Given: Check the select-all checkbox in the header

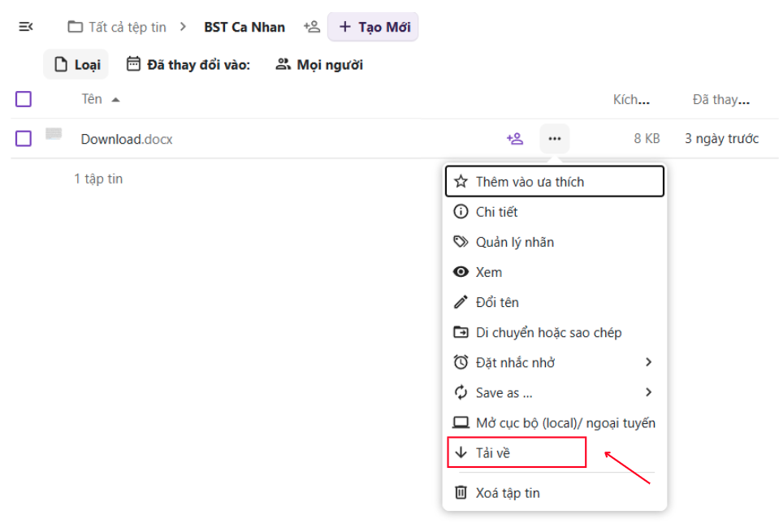Looking at the screenshot, I should 23,98.
